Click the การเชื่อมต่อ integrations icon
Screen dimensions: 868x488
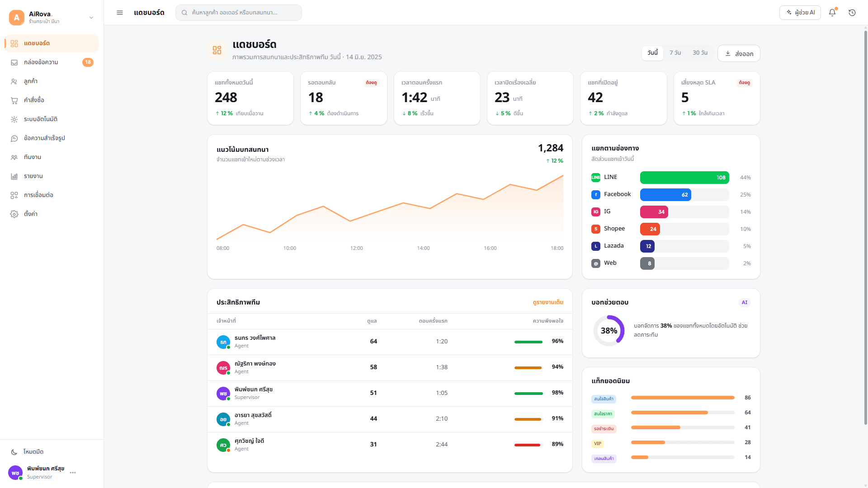click(14, 195)
